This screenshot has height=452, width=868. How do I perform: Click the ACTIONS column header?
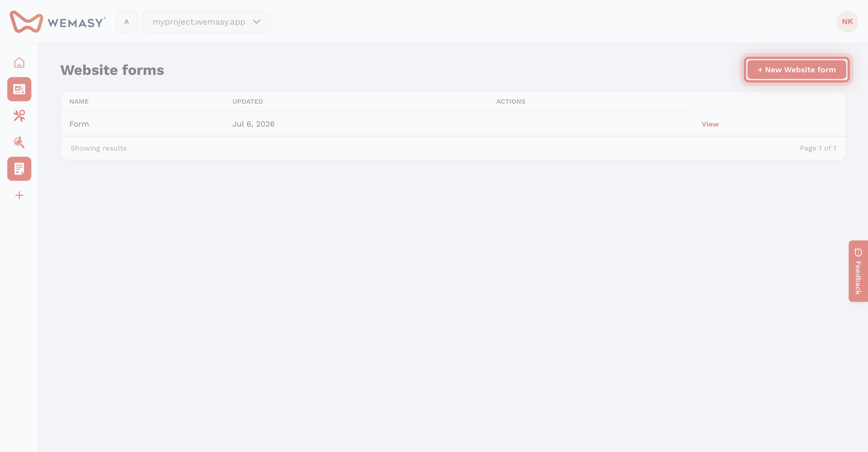pos(511,102)
